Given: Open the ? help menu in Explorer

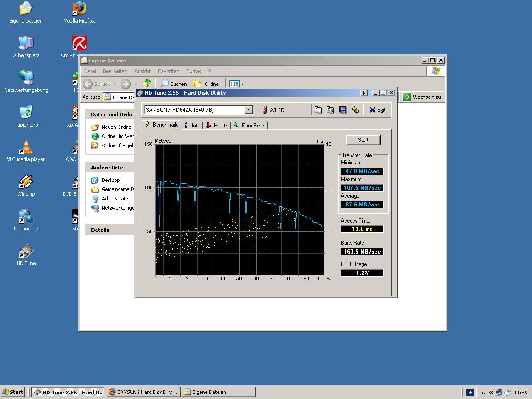Looking at the screenshot, I should click(209, 71).
